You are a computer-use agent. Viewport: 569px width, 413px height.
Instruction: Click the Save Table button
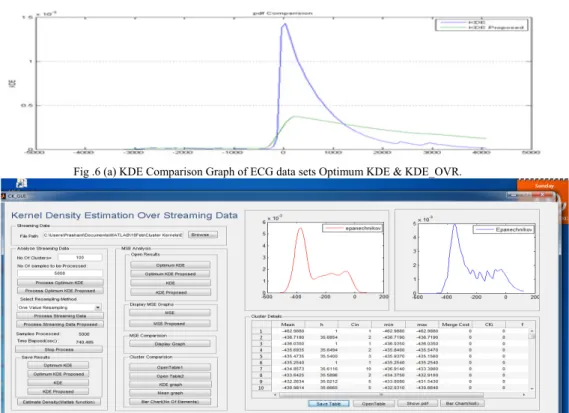pyautogui.click(x=329, y=404)
